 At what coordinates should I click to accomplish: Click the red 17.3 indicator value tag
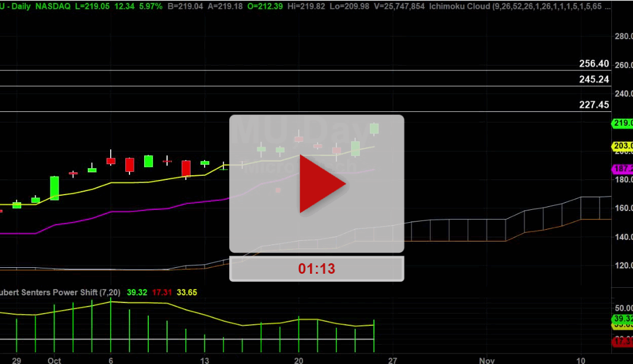click(621, 340)
